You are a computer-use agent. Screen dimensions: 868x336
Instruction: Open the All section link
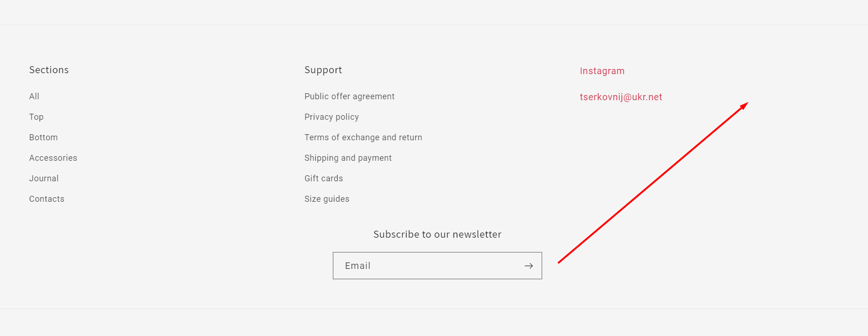click(34, 96)
